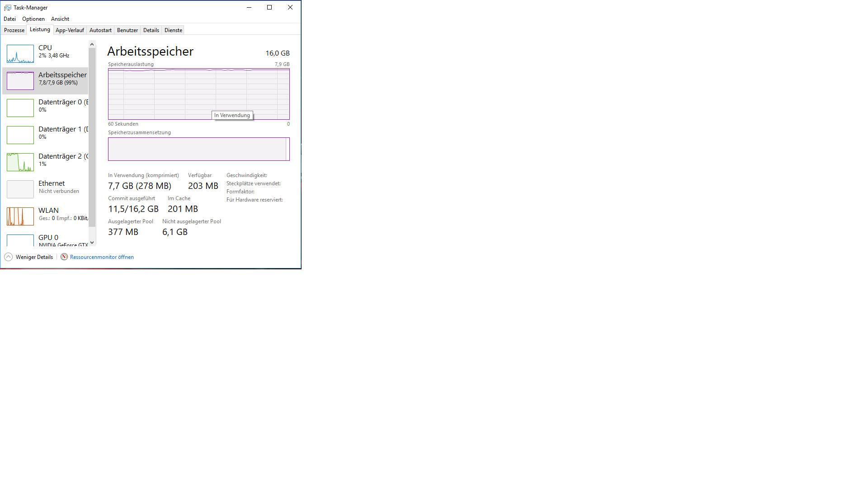Open the WLAN activity graph icon
The width and height of the screenshot is (868, 488).
[x=20, y=216]
